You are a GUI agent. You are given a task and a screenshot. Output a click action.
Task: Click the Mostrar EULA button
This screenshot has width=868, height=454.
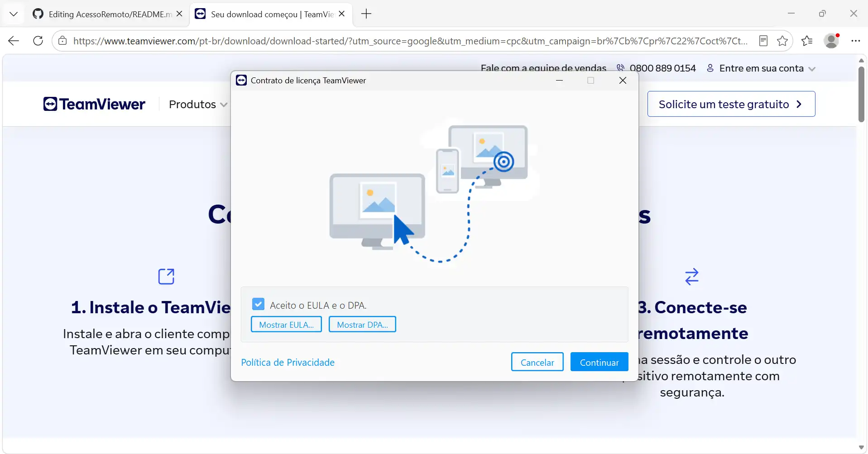click(286, 325)
